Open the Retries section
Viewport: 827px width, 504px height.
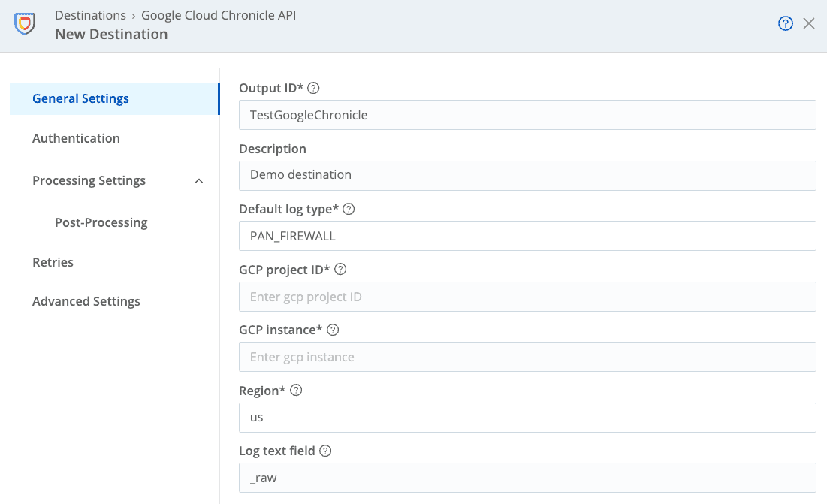pyautogui.click(x=53, y=262)
